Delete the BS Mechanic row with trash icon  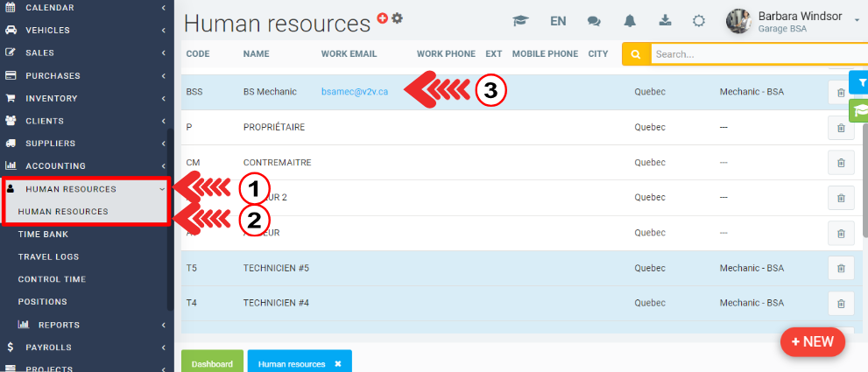point(840,92)
